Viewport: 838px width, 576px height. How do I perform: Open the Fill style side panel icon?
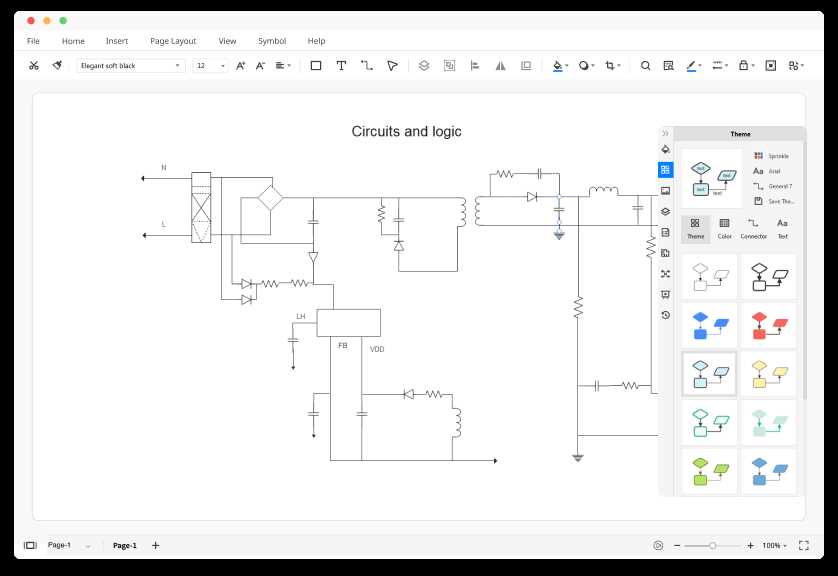(x=665, y=149)
